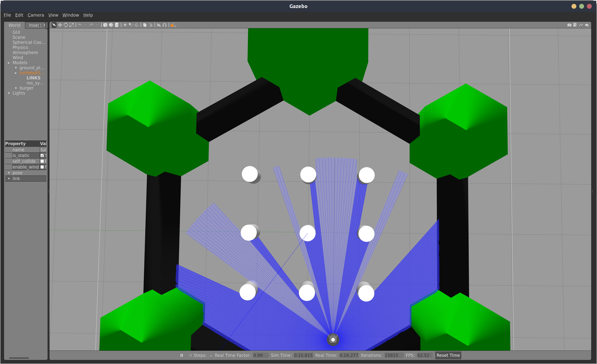Image resolution: width=597 pixels, height=364 pixels.
Task: Expand the pose property row
Action: tap(9, 173)
